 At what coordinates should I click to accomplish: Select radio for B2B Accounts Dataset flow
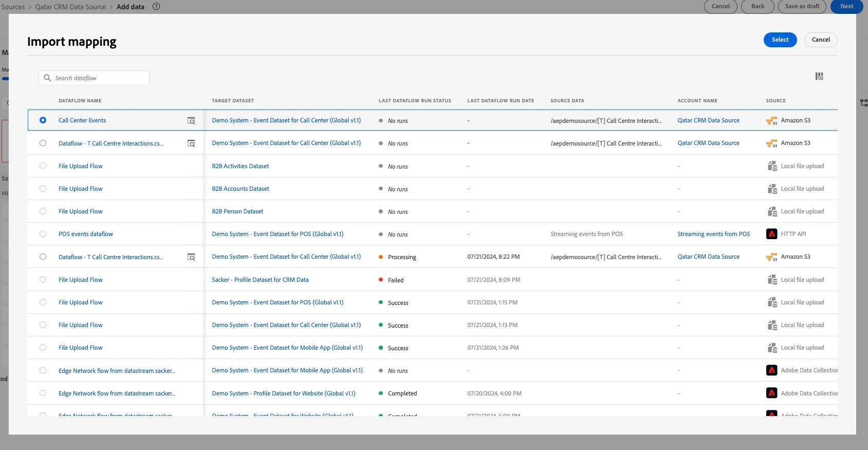click(43, 188)
